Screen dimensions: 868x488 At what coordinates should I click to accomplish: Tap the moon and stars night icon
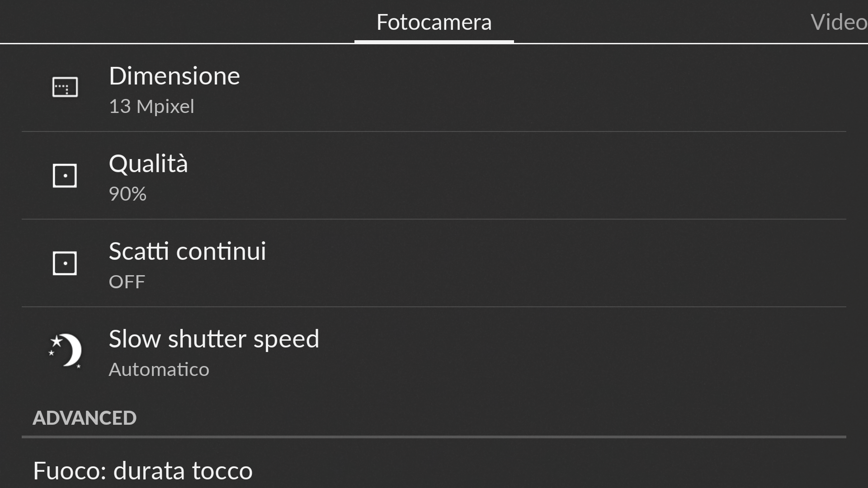coord(65,351)
